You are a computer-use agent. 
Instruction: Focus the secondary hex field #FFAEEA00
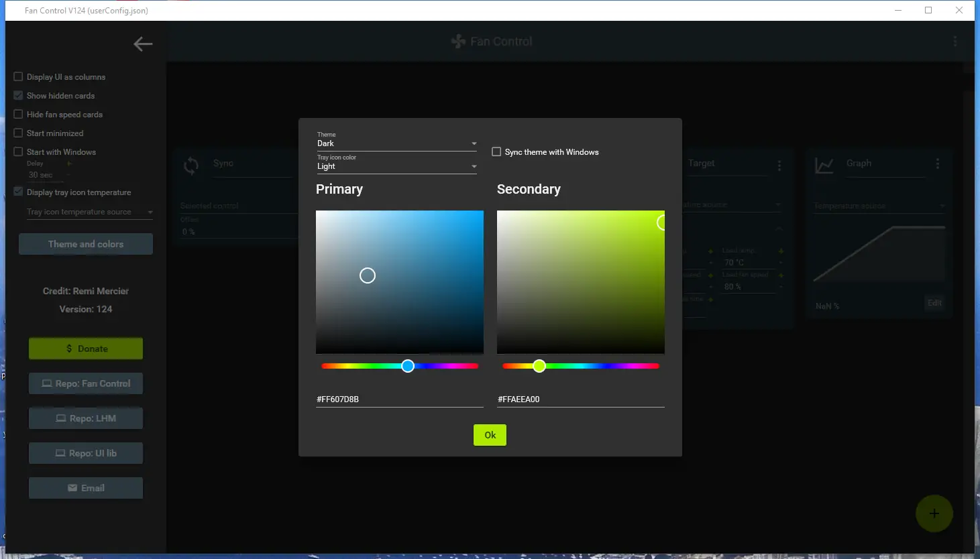[x=581, y=399]
